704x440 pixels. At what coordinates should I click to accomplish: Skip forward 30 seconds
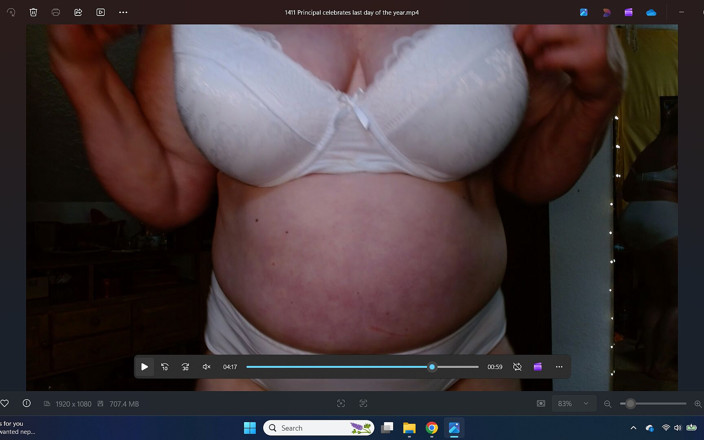[185, 367]
